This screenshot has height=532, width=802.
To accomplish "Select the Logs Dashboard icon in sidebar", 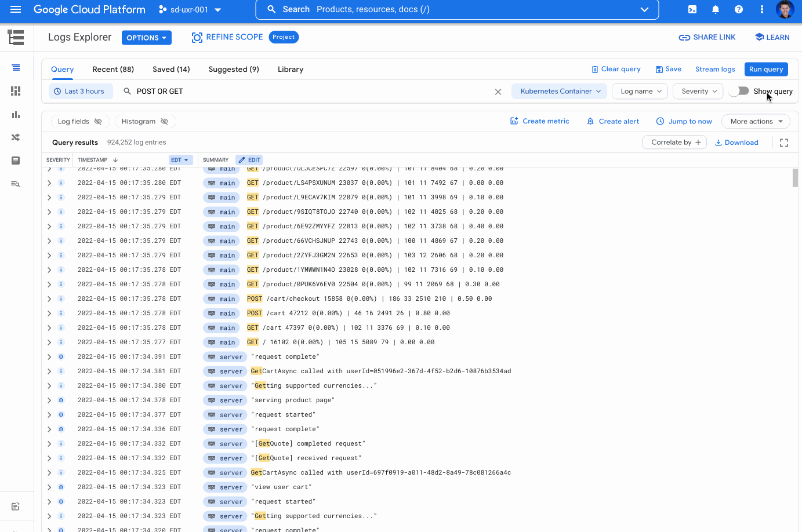I will [16, 91].
